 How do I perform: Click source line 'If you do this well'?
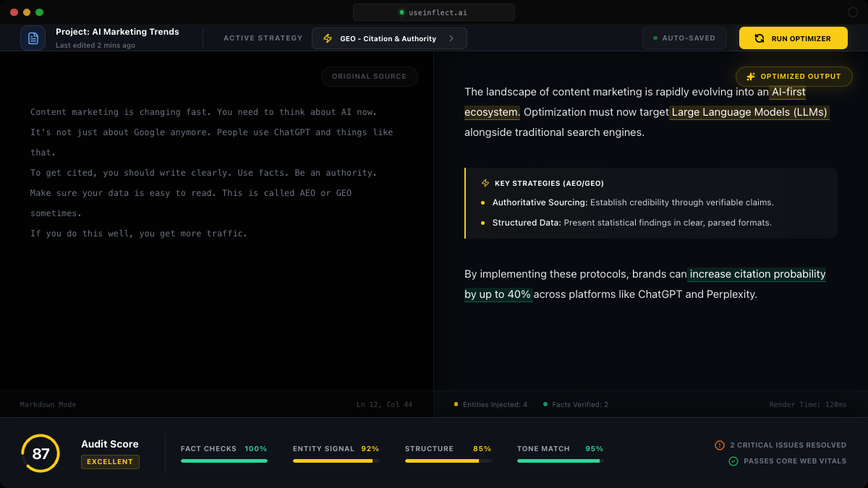139,234
